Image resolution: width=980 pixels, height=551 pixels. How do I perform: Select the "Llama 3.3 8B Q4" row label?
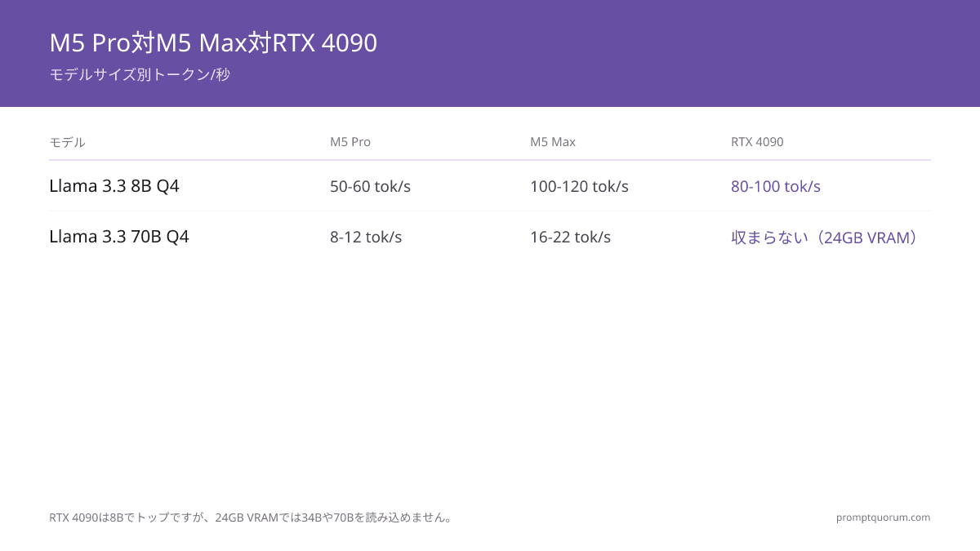pyautogui.click(x=114, y=186)
